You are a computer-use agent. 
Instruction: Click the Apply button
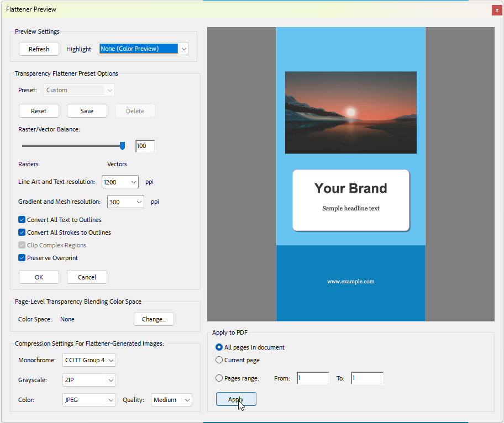pos(236,399)
